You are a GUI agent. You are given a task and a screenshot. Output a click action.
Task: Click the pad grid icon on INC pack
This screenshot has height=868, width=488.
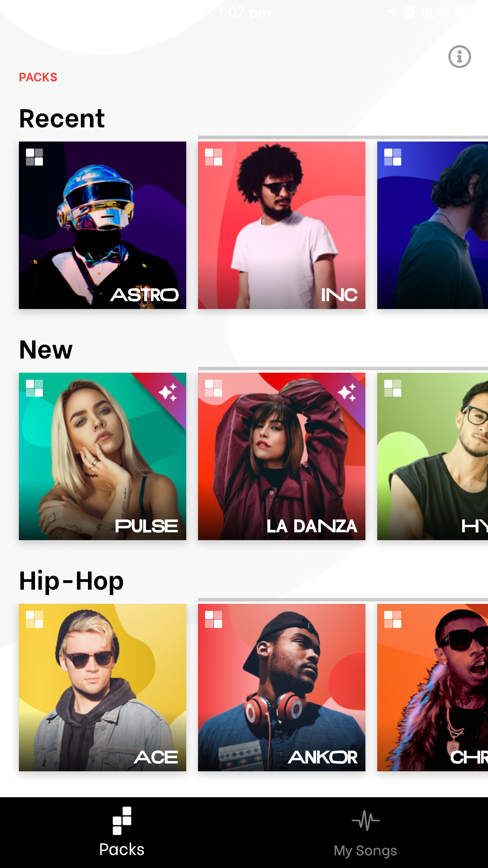[213, 157]
